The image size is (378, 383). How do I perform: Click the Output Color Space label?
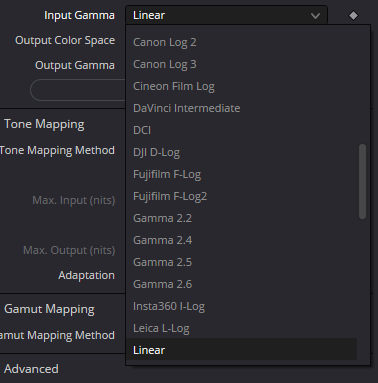coord(65,40)
